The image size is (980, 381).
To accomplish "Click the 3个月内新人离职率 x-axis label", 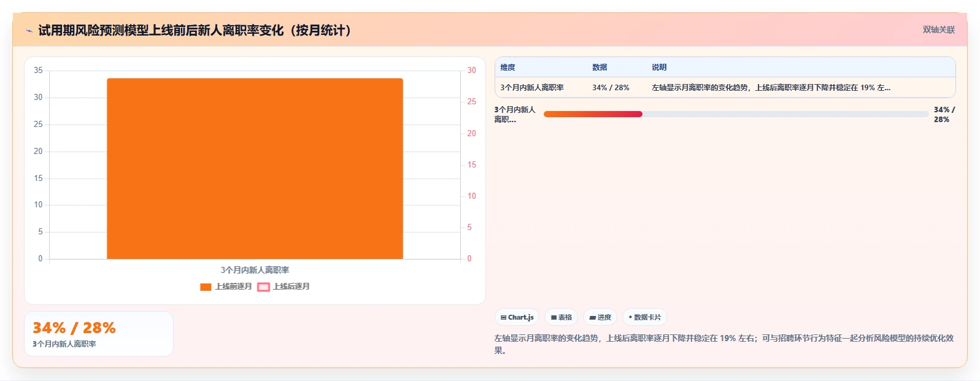I will coord(255,270).
